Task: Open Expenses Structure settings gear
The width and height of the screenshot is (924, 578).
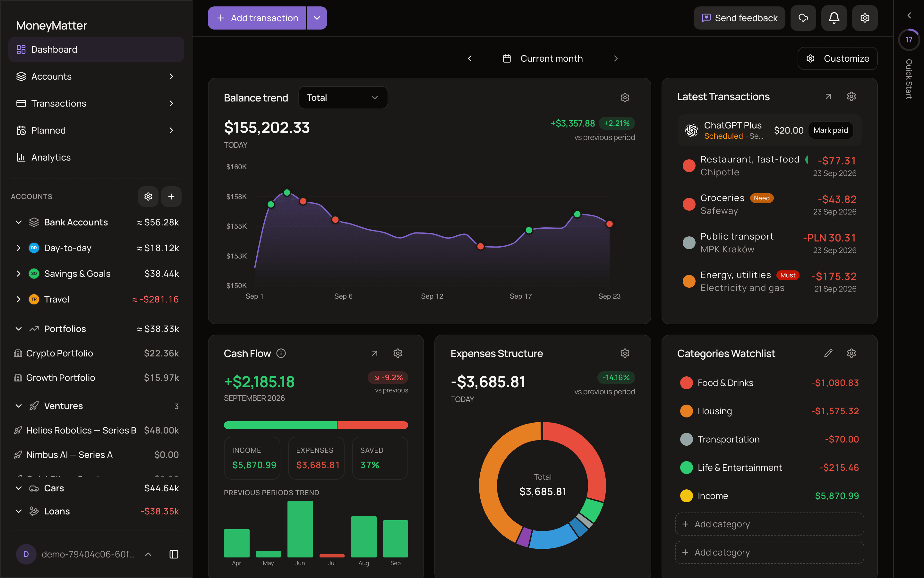Action: pos(625,353)
